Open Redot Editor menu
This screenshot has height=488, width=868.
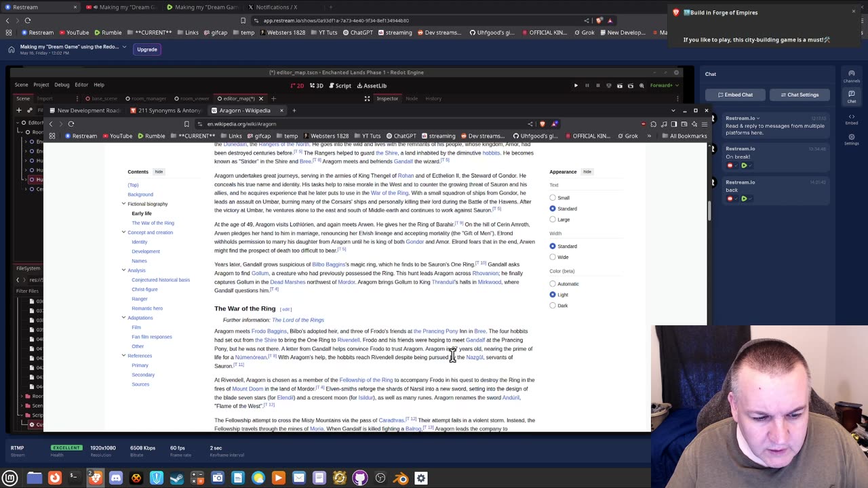pos(81,85)
